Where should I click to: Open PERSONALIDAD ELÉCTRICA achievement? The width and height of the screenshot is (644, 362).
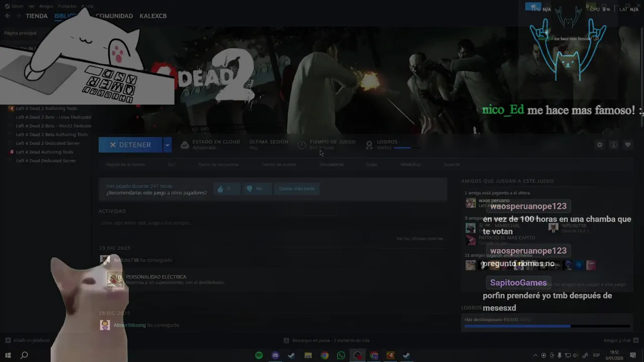(156, 277)
